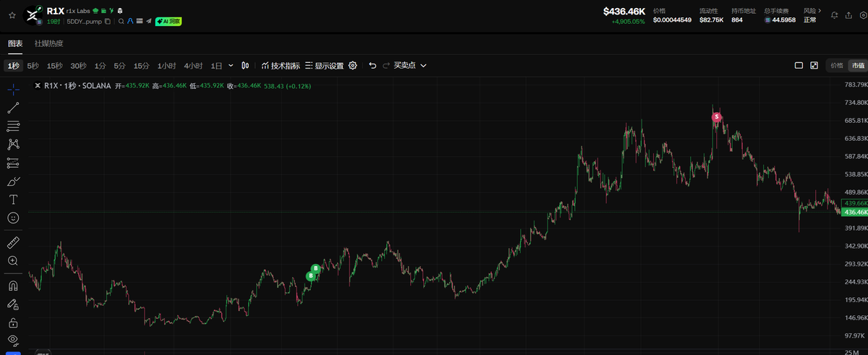Viewport: 868px width, 355px height.
Task: Toggle magnet snap mode
Action: pos(13,286)
